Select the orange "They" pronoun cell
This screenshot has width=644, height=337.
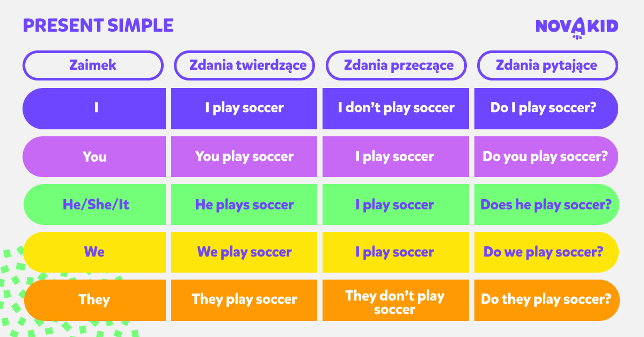[x=95, y=300]
